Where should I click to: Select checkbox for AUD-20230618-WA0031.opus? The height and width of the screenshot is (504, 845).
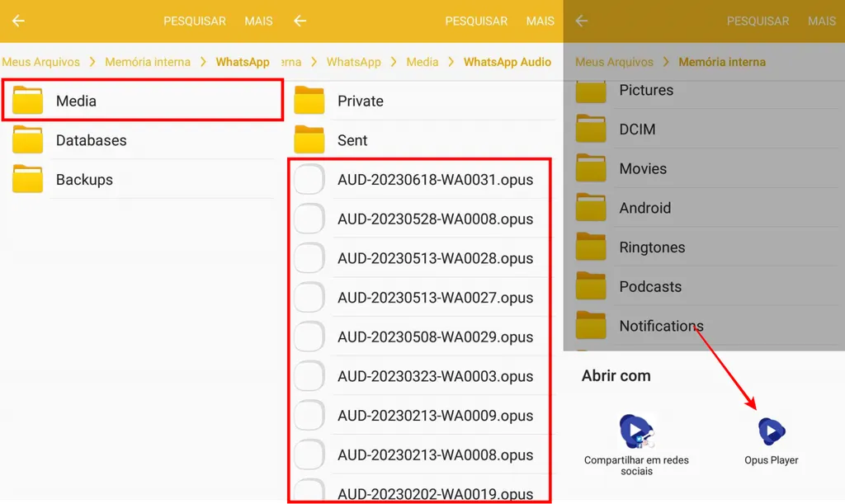point(309,179)
